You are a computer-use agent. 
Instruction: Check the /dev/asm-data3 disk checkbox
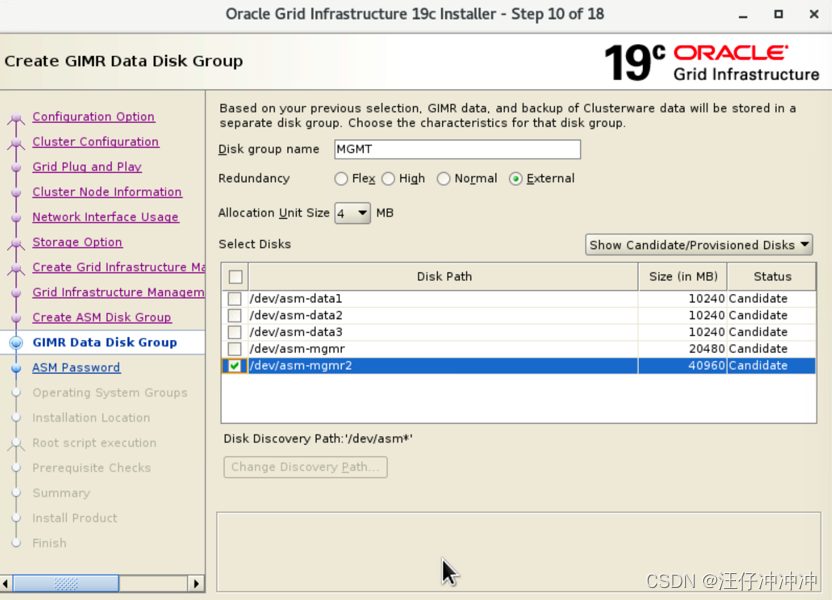[x=235, y=332]
